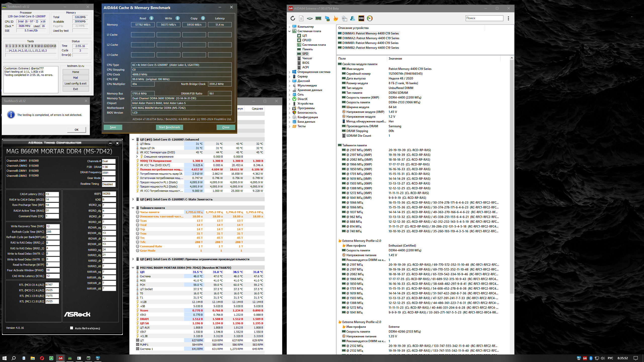Click the info icon next to Read
644x362 pixels.
pyautogui.click(x=151, y=18)
